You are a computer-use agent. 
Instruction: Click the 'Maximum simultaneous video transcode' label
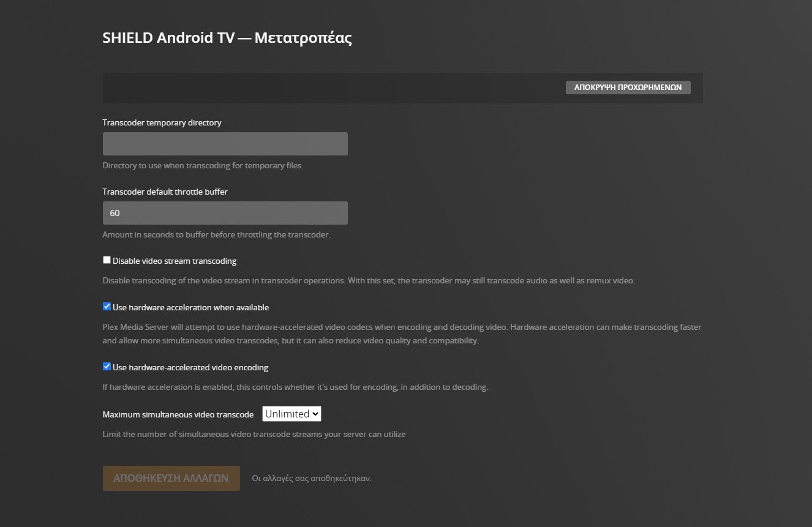(x=178, y=414)
